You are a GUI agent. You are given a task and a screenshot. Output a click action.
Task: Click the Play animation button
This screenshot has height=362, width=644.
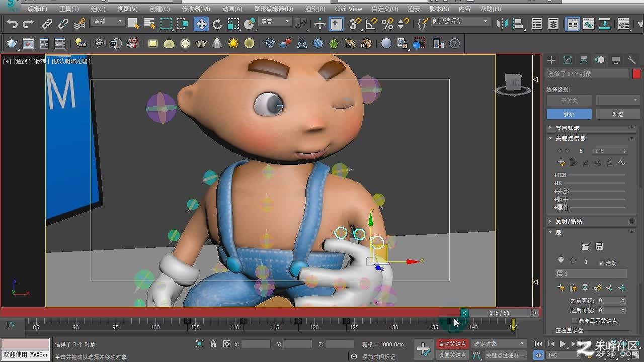563,344
